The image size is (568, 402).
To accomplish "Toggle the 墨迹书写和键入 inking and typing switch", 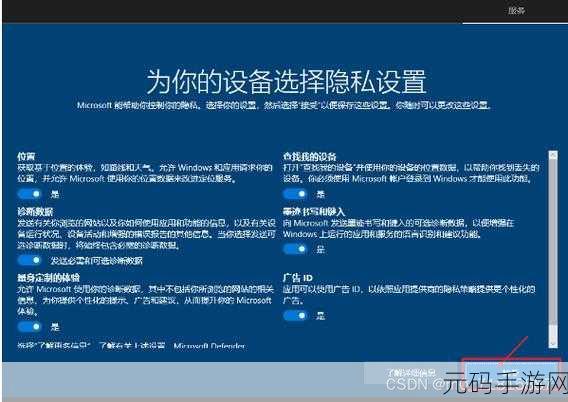I will coord(295,249).
